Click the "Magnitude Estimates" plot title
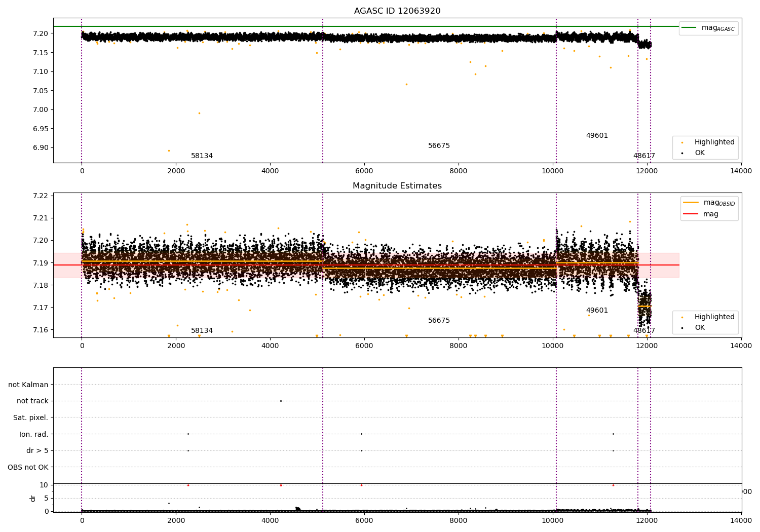760x532 pixels. [397, 186]
